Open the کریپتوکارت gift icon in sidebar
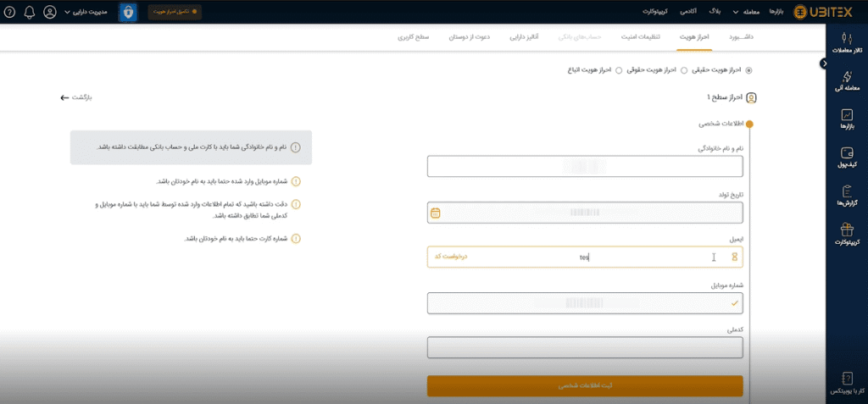868x404 pixels. tap(847, 230)
